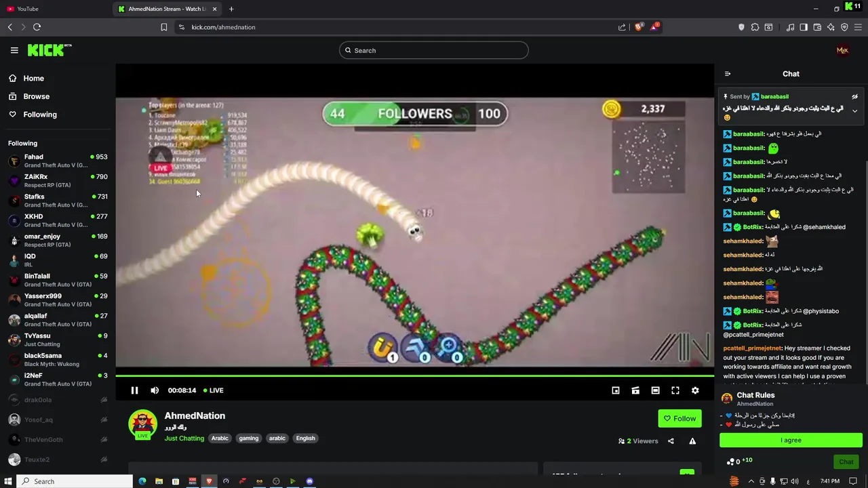Open Brave VPN shield icon

(x=844, y=27)
